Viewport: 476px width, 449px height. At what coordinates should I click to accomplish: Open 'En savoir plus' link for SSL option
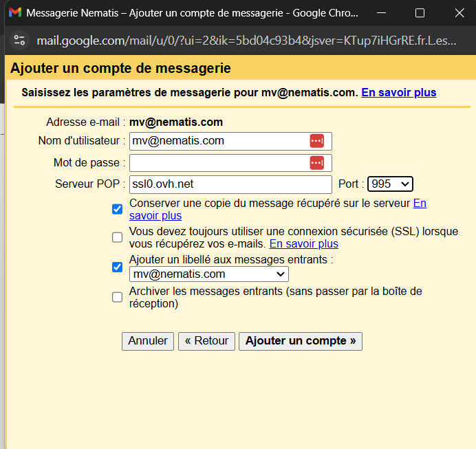tap(303, 244)
